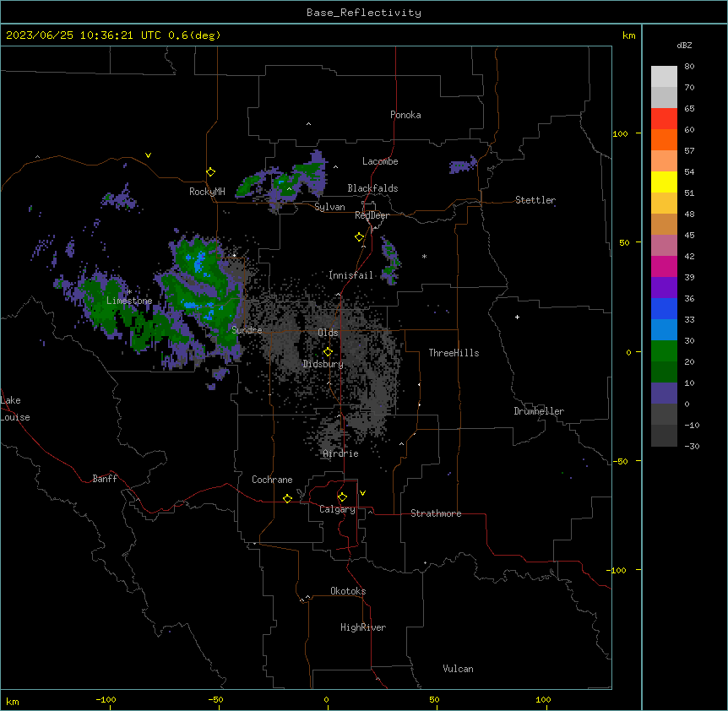Select the red legend swatch between 65 and 60

[664, 118]
